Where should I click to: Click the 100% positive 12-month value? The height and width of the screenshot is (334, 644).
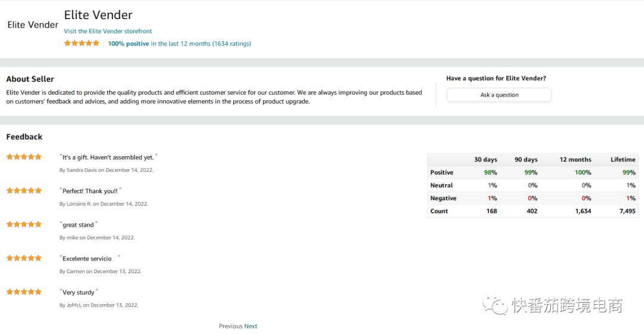[583, 172]
